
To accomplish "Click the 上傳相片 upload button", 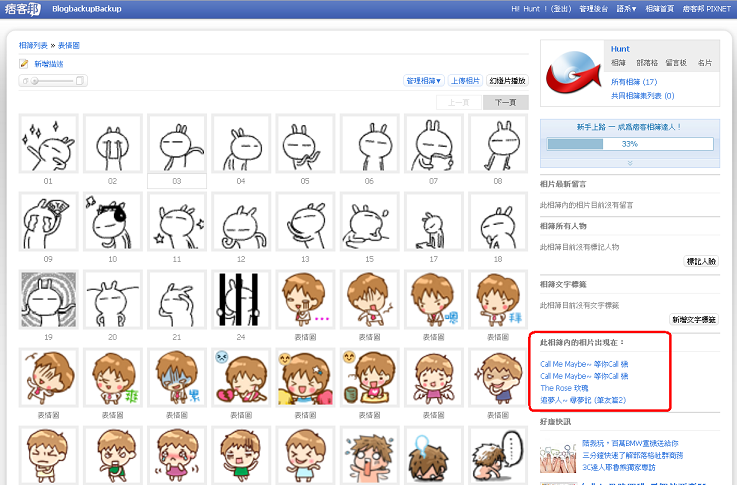I will (465, 81).
